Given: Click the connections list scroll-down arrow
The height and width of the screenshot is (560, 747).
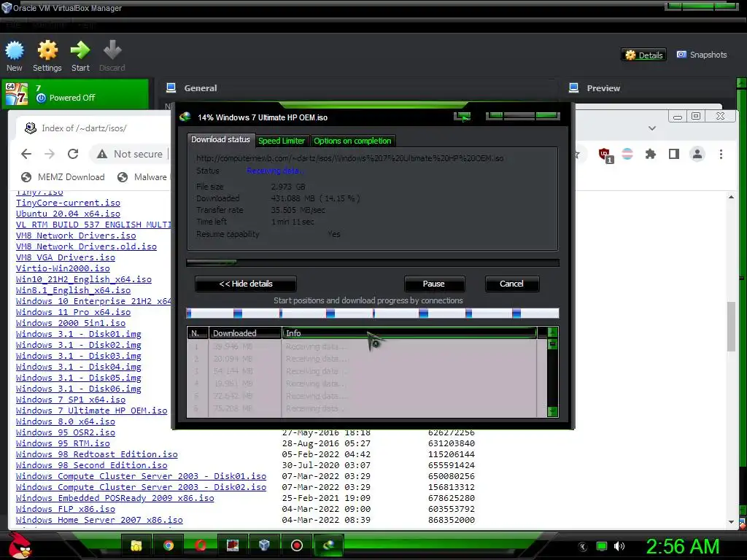Looking at the screenshot, I should click(x=553, y=411).
